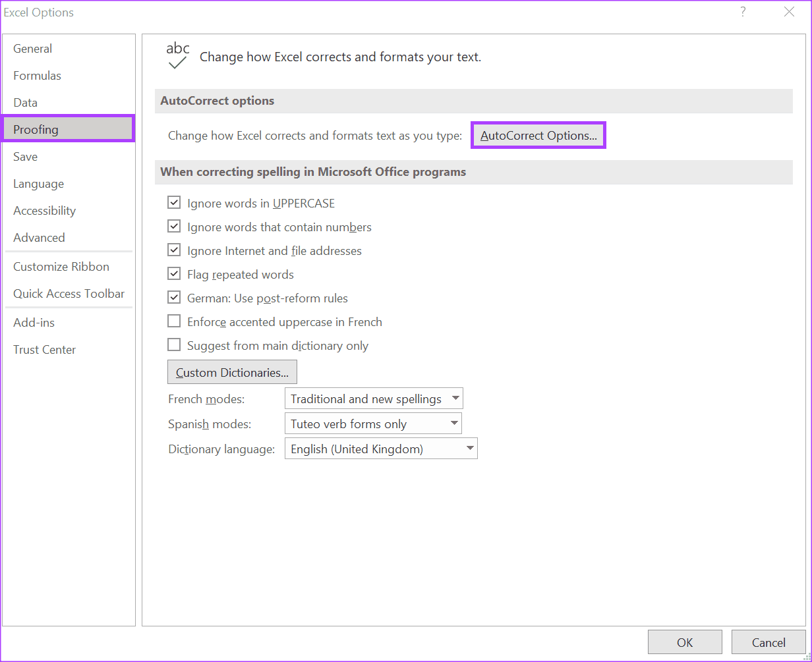The height and width of the screenshot is (662, 812).
Task: Close the Excel Options dialog
Action: point(789,12)
